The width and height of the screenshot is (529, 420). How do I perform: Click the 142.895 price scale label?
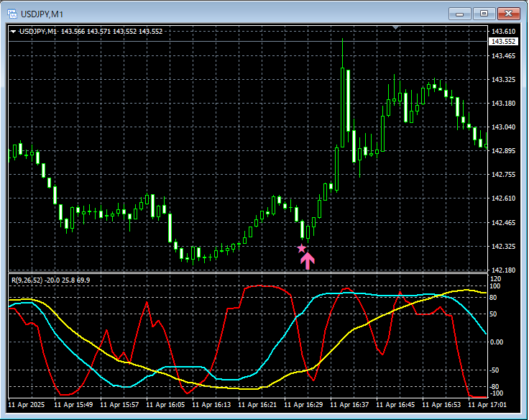(x=503, y=150)
